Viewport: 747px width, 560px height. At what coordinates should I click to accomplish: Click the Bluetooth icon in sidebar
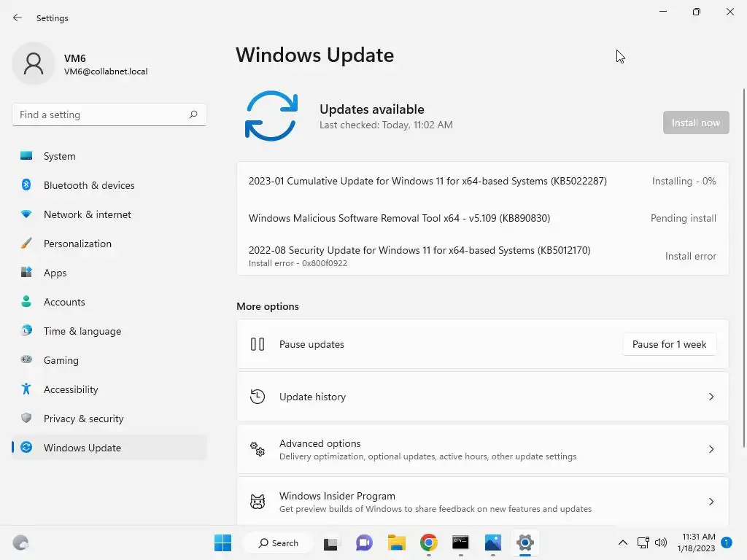[x=26, y=184]
